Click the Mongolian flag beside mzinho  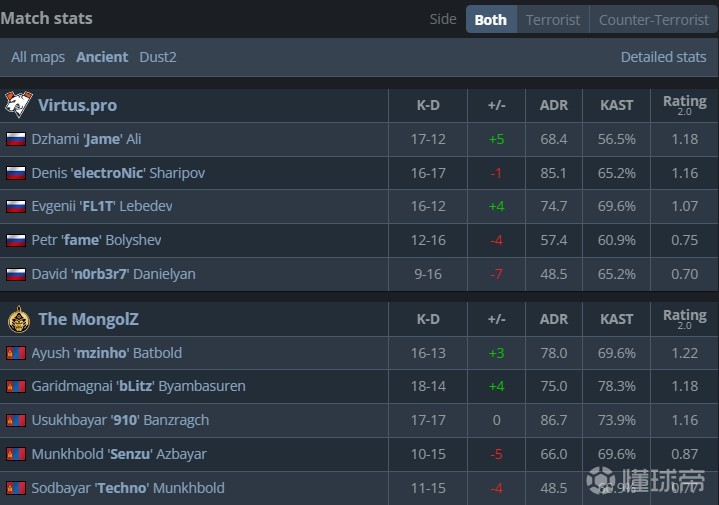[x=16, y=353]
